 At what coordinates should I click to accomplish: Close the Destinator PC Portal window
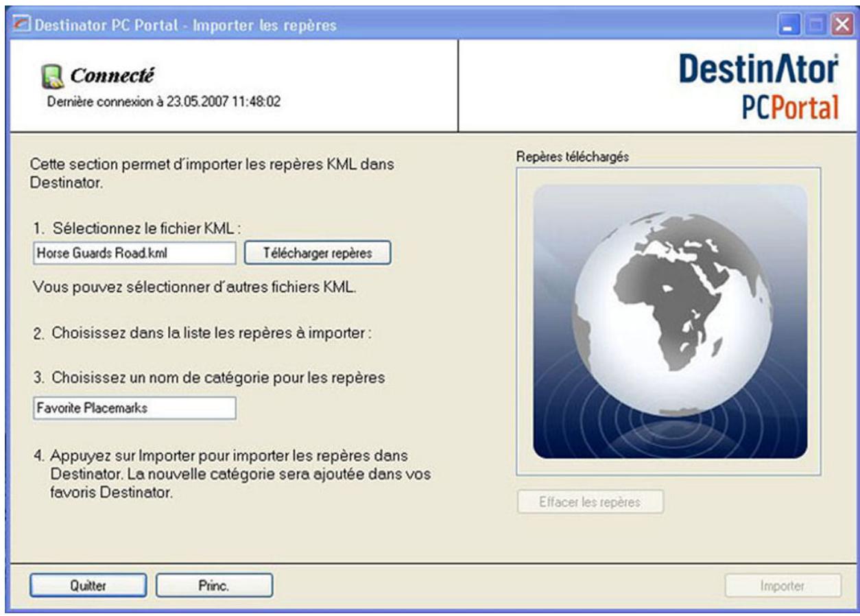click(841, 26)
